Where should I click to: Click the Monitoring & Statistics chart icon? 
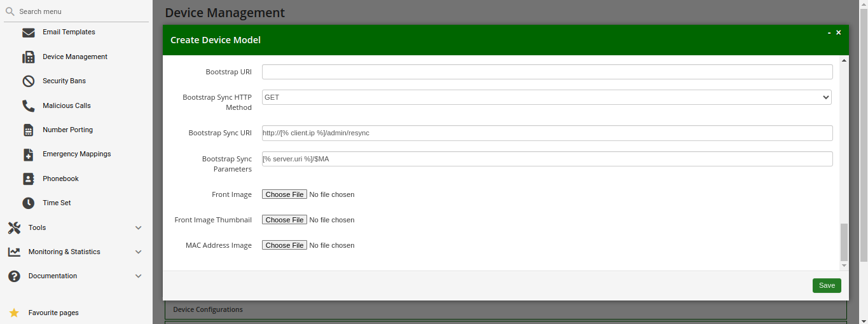pos(14,252)
